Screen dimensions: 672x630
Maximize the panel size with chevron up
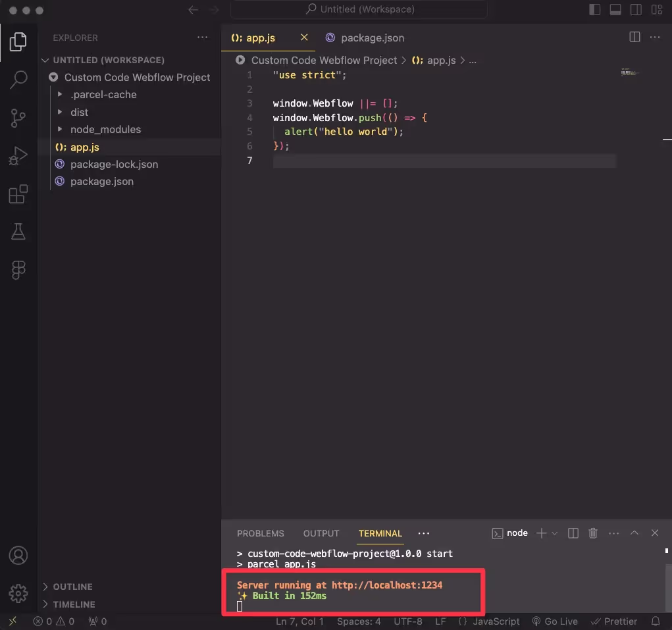tap(634, 533)
